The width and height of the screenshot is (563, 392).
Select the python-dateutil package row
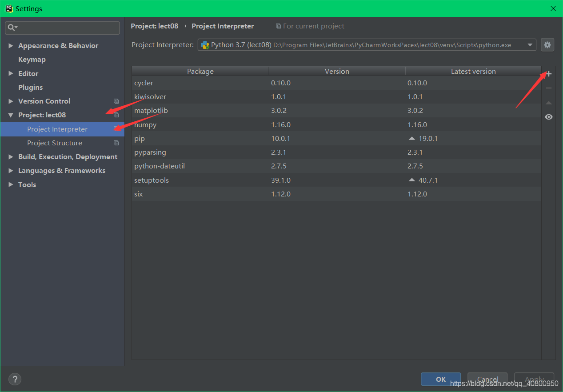coord(336,166)
